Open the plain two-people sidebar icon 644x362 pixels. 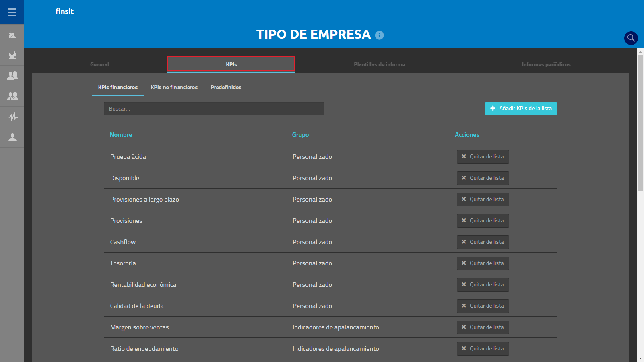[x=12, y=76]
